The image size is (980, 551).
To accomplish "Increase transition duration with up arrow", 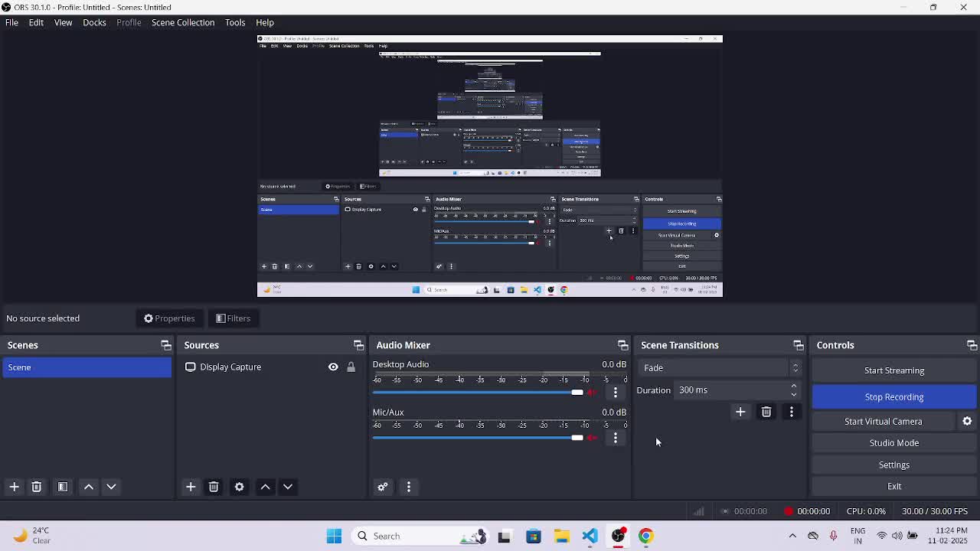I will click(x=794, y=386).
